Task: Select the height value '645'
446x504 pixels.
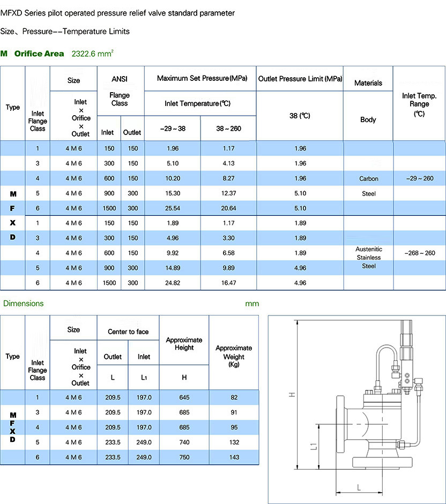Action: coord(184,397)
